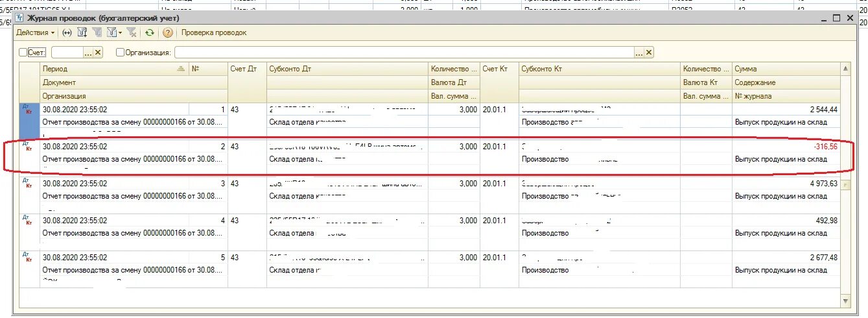Viewport: 868px width, 318px height.
Task: Maximize the Журнал проводок window
Action: click(837, 18)
